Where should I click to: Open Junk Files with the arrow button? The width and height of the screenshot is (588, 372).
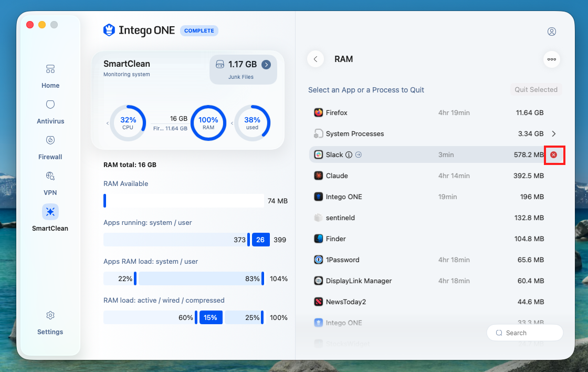[x=266, y=65]
